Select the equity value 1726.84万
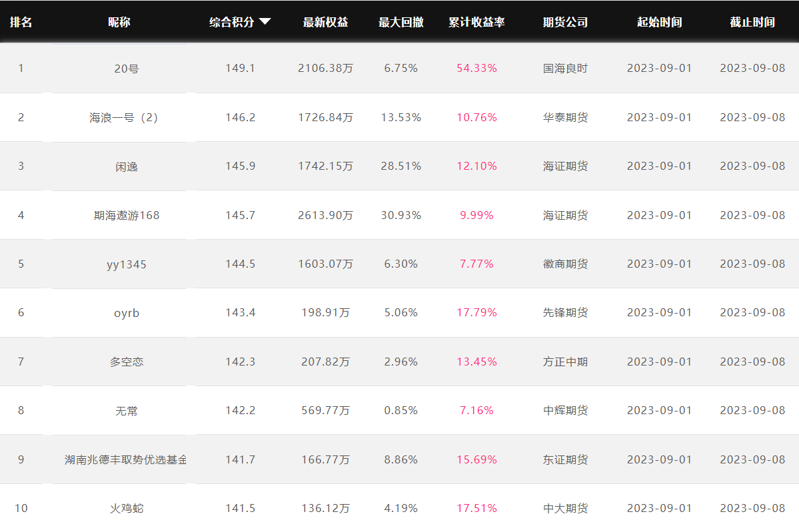This screenshot has width=799, height=532. (x=326, y=118)
